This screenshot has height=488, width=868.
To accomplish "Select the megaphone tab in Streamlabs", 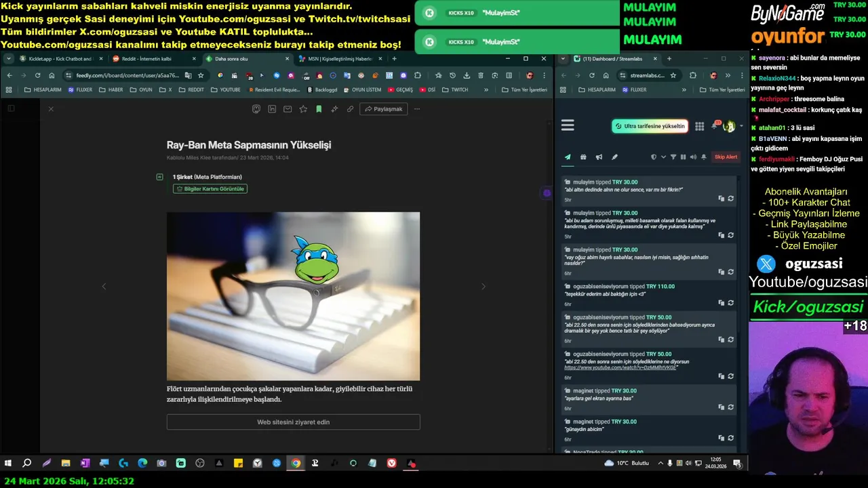I will click(x=599, y=157).
